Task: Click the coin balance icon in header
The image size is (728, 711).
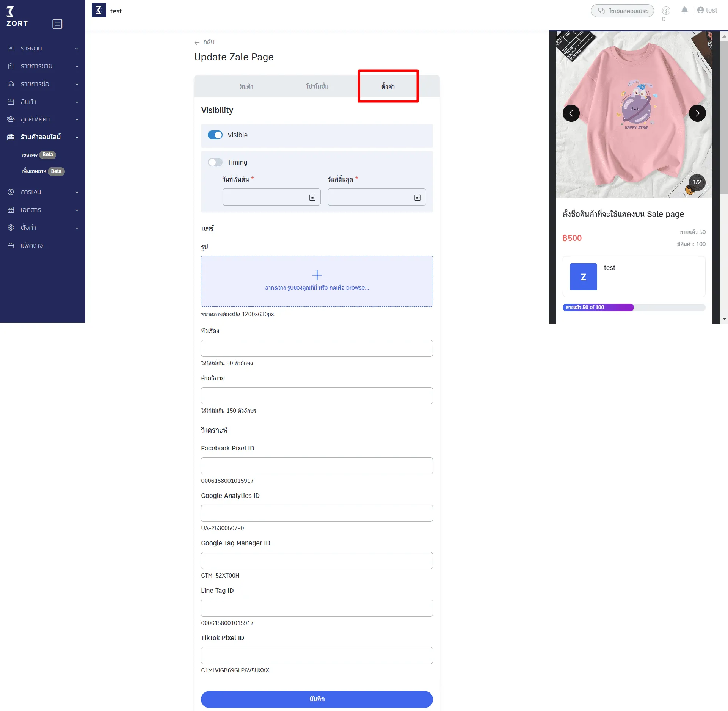Action: [666, 11]
